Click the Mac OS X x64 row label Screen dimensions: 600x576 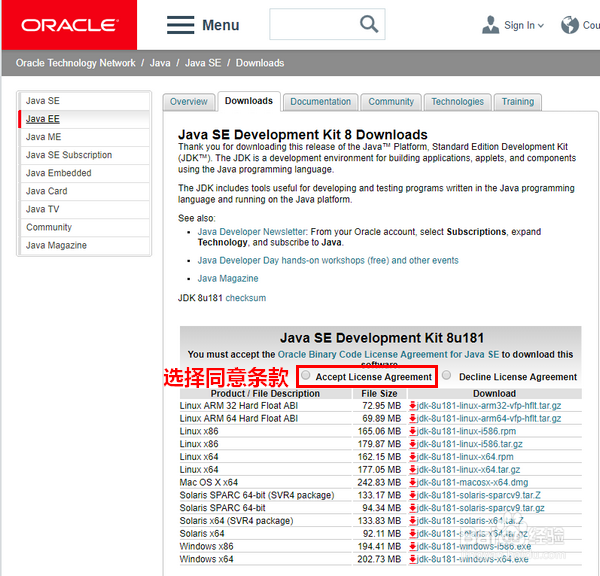[209, 482]
